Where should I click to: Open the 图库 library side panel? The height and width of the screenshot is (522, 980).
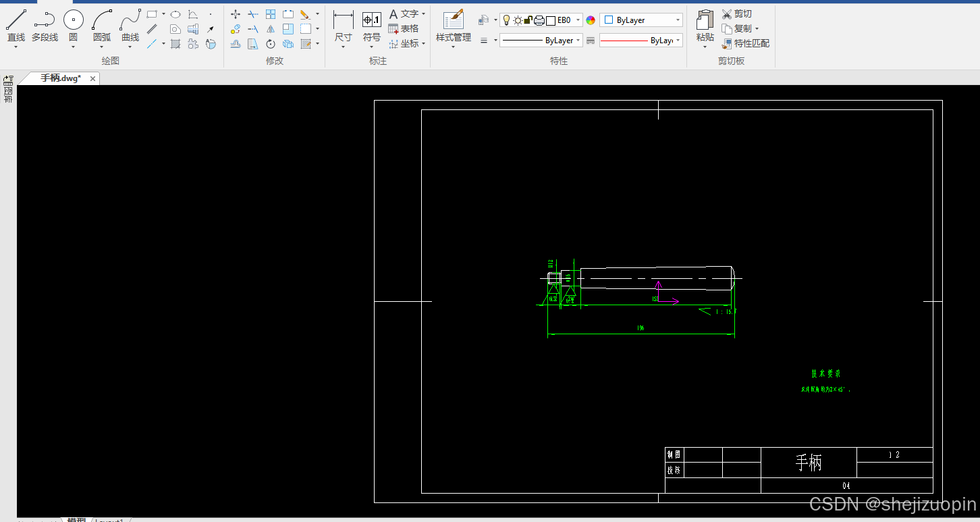(x=8, y=89)
